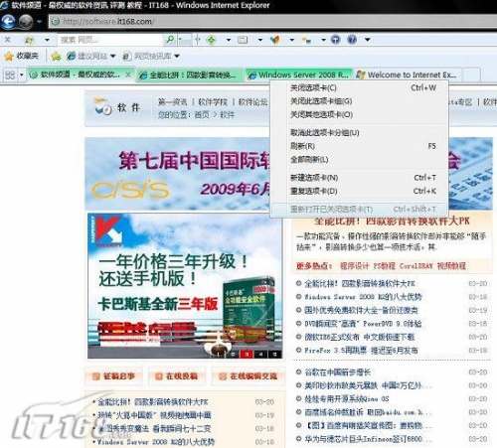The width and height of the screenshot is (497, 448).
Task: Open dropdown beside the share icon
Action: coord(324,40)
